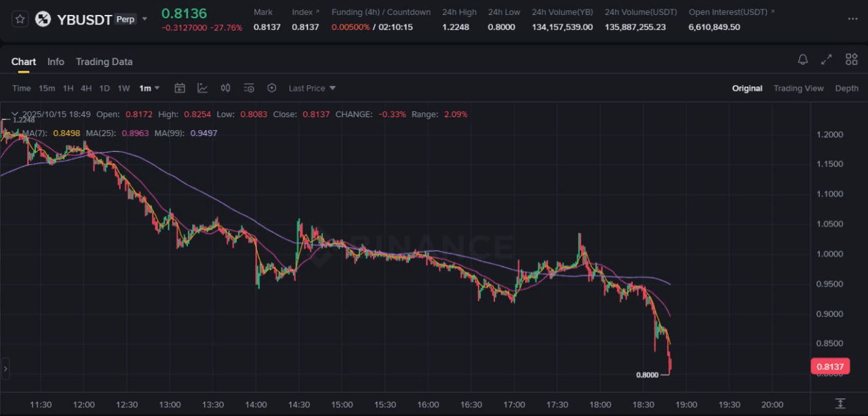Viewport: 868px width, 416px height.
Task: Switch chart mode to Trading View
Action: tap(798, 88)
